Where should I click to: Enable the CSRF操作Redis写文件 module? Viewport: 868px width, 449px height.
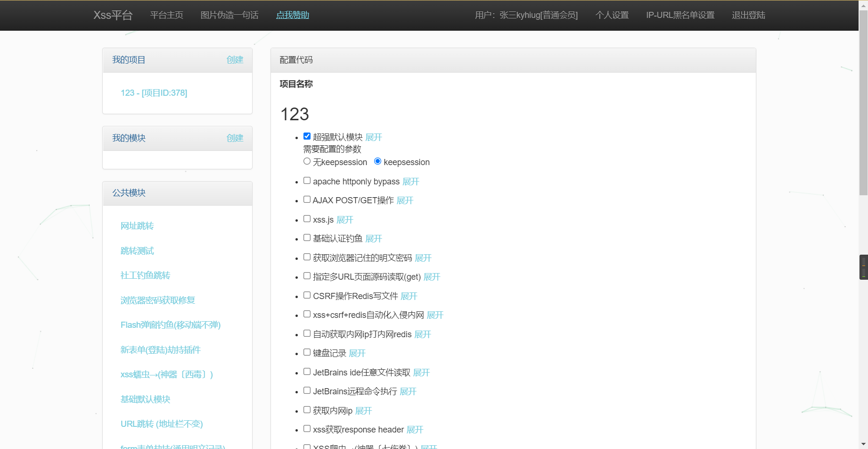pyautogui.click(x=307, y=295)
